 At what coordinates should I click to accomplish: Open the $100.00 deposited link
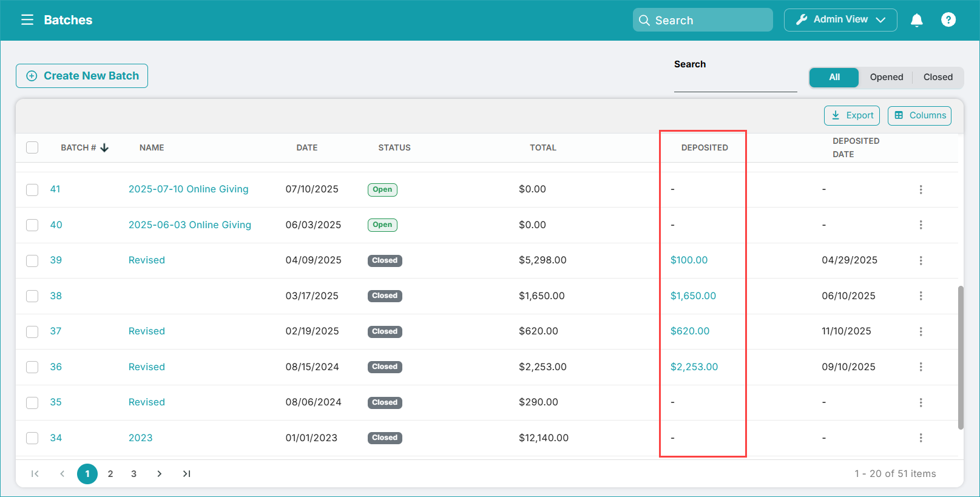pos(689,260)
